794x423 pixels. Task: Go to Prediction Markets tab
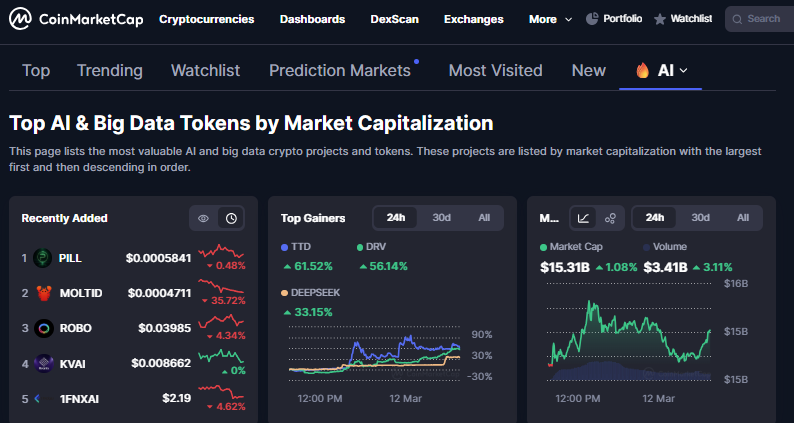coord(340,70)
